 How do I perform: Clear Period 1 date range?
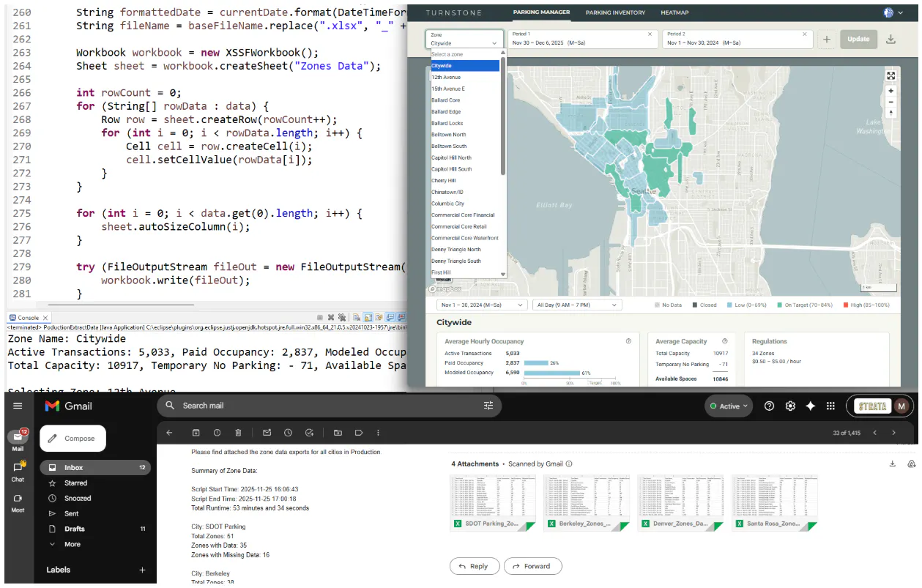coord(650,34)
